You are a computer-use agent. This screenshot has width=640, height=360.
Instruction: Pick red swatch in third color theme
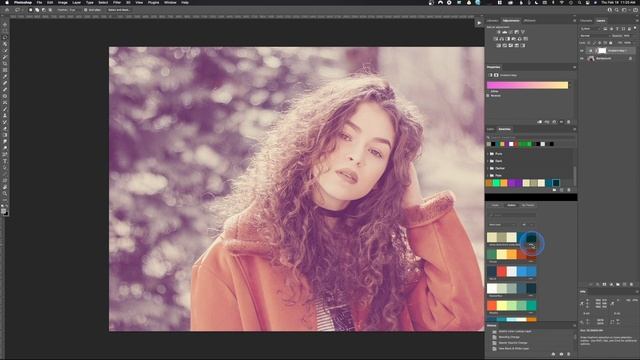(x=502, y=271)
